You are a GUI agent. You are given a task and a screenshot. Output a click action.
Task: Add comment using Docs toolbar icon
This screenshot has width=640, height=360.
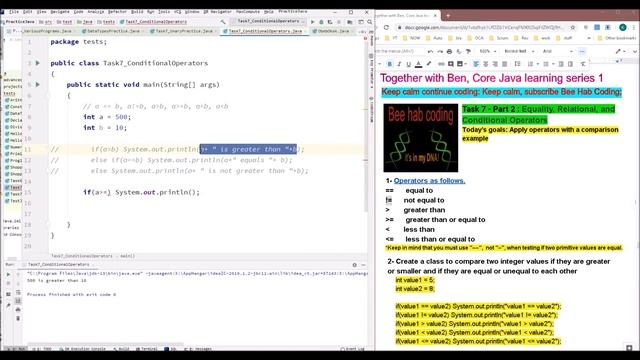(451, 64)
